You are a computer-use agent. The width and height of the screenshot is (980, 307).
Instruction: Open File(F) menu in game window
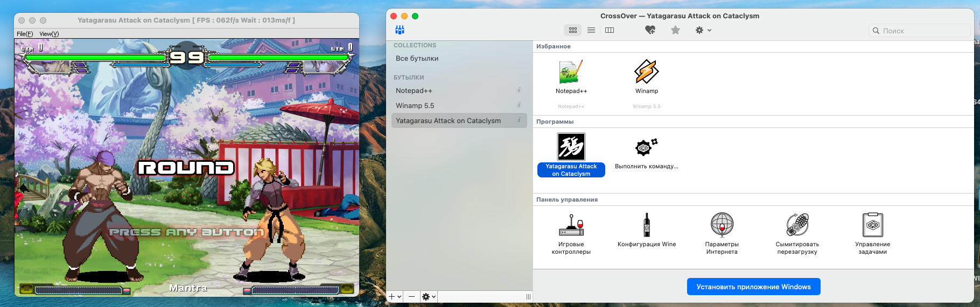point(25,34)
